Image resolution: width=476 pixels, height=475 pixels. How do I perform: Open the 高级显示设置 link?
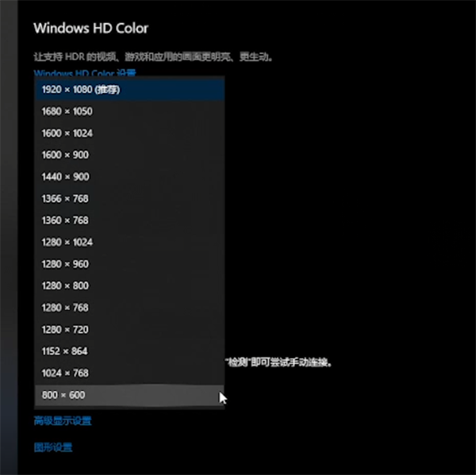(x=63, y=421)
